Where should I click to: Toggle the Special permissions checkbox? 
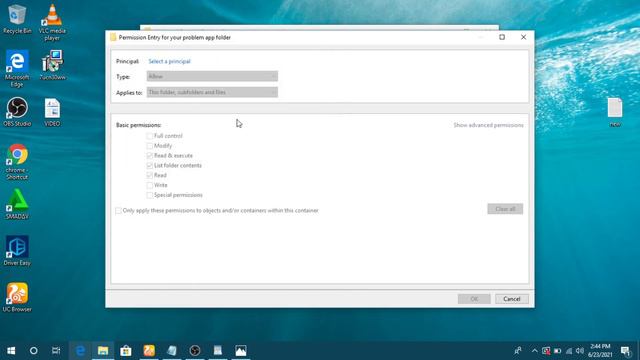tap(149, 195)
